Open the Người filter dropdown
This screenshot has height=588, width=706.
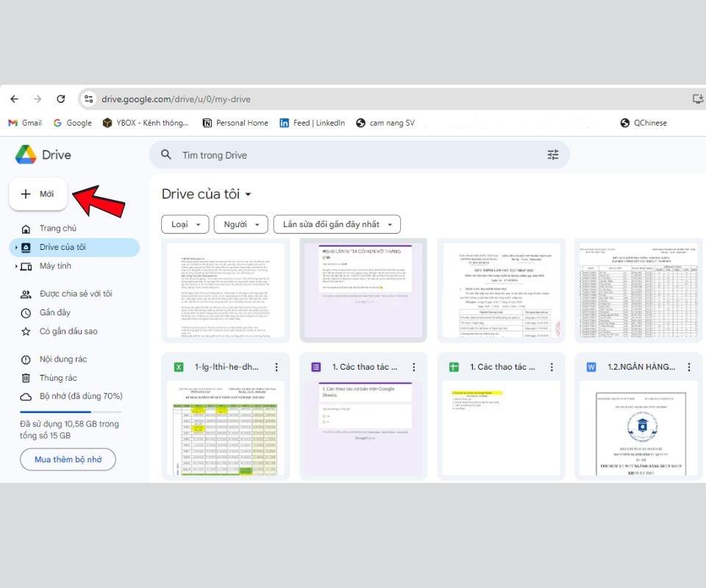click(x=240, y=224)
